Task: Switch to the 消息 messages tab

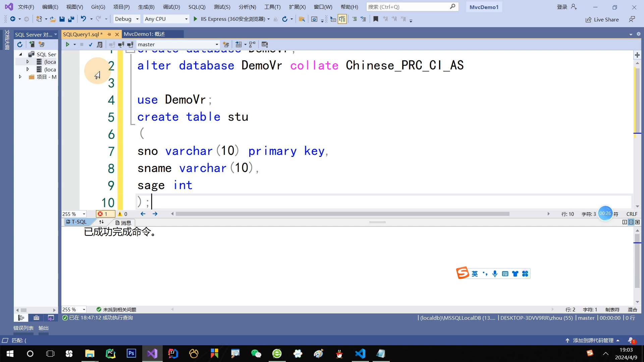Action: (x=123, y=223)
